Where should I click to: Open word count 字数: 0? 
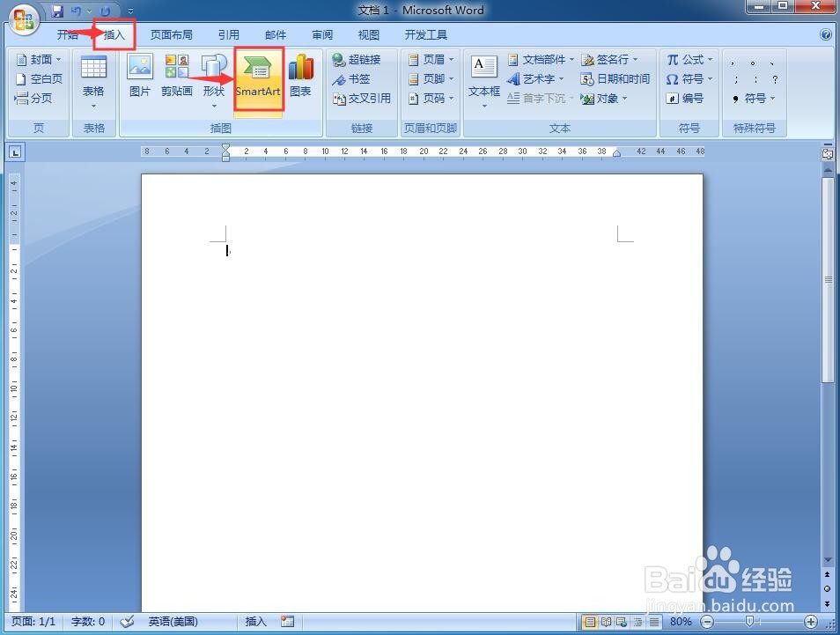pyautogui.click(x=88, y=622)
